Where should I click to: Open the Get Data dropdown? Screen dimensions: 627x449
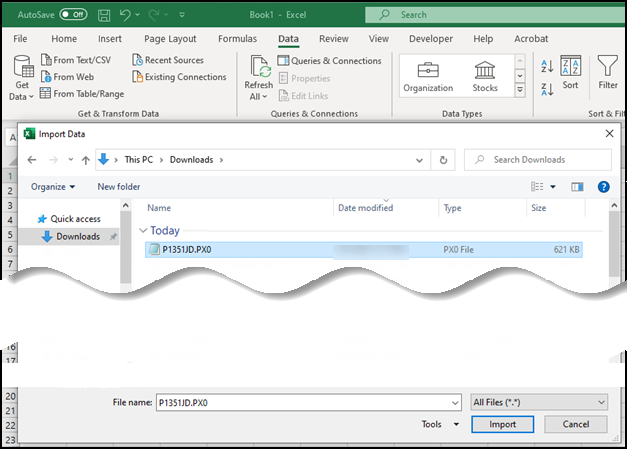(22, 78)
